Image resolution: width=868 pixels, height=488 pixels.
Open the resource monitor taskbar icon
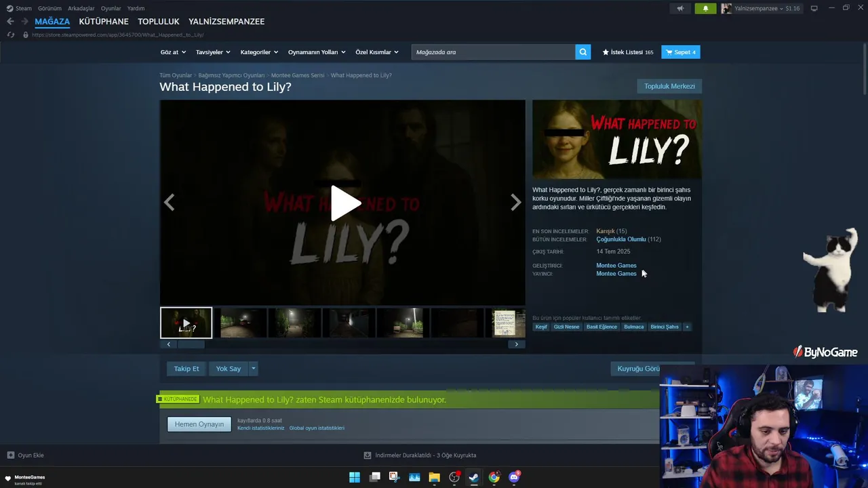414,477
